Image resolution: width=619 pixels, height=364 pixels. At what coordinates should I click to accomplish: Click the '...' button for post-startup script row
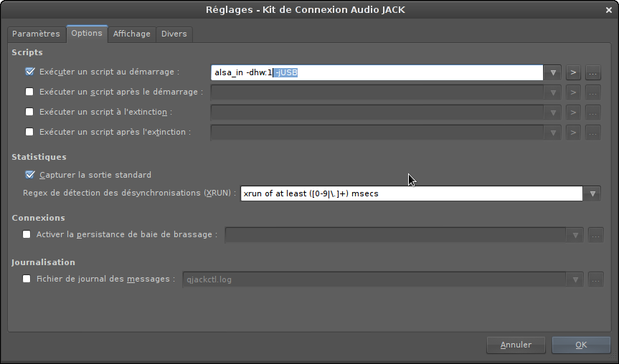click(593, 92)
